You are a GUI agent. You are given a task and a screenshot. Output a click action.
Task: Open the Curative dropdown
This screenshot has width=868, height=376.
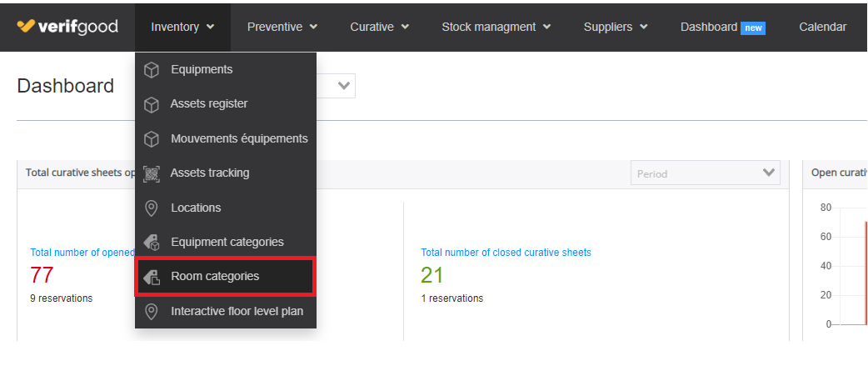pyautogui.click(x=379, y=28)
